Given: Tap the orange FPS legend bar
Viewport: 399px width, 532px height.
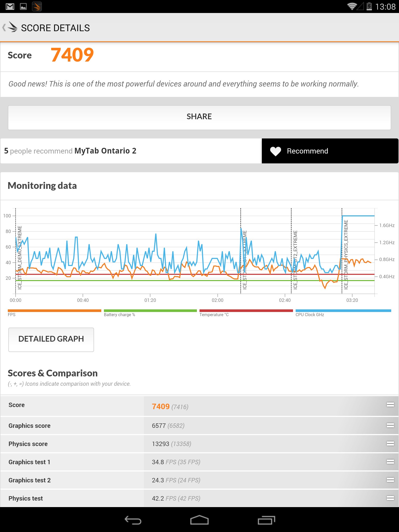Looking at the screenshot, I should click(55, 311).
